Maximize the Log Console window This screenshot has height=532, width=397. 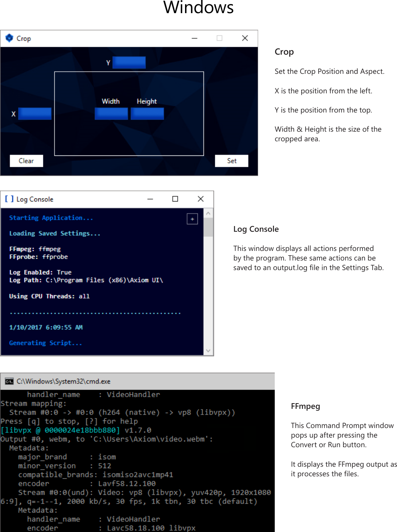point(175,199)
